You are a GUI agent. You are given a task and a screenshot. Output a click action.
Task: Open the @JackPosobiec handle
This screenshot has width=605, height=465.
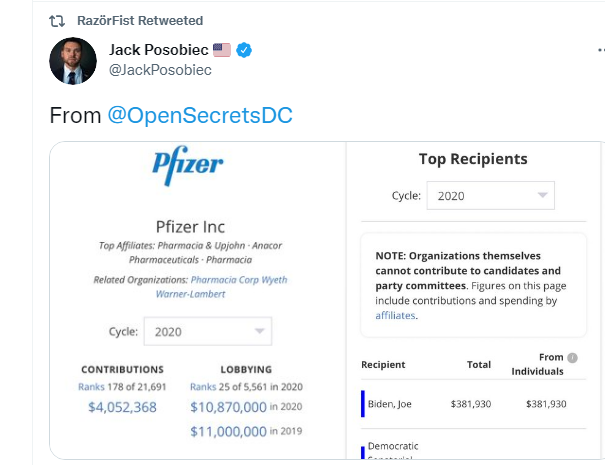160,70
